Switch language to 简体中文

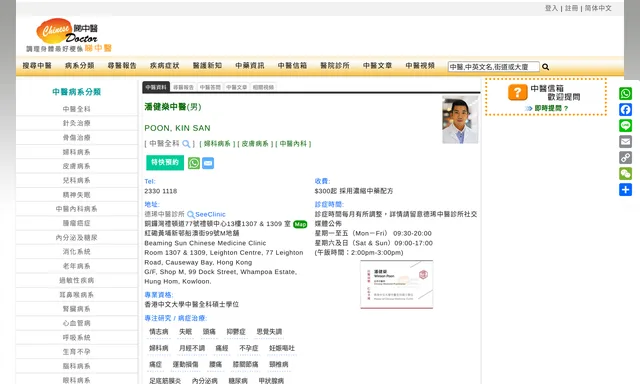coord(598,8)
